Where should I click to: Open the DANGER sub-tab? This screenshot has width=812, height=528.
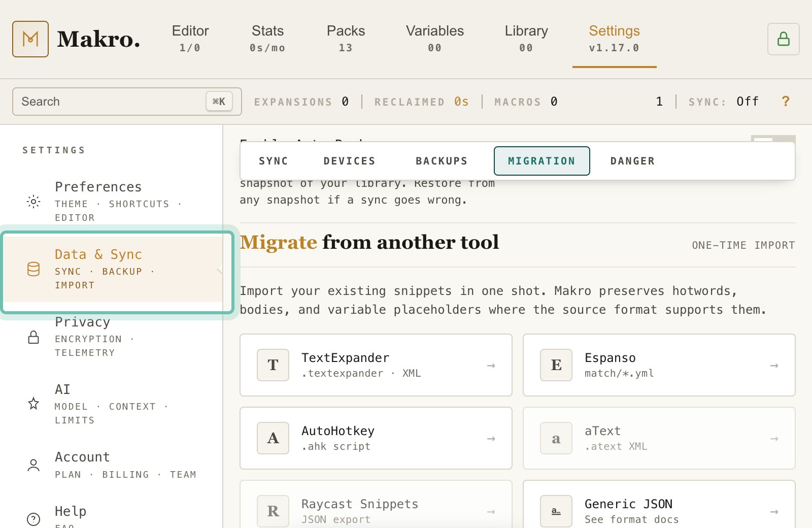633,161
